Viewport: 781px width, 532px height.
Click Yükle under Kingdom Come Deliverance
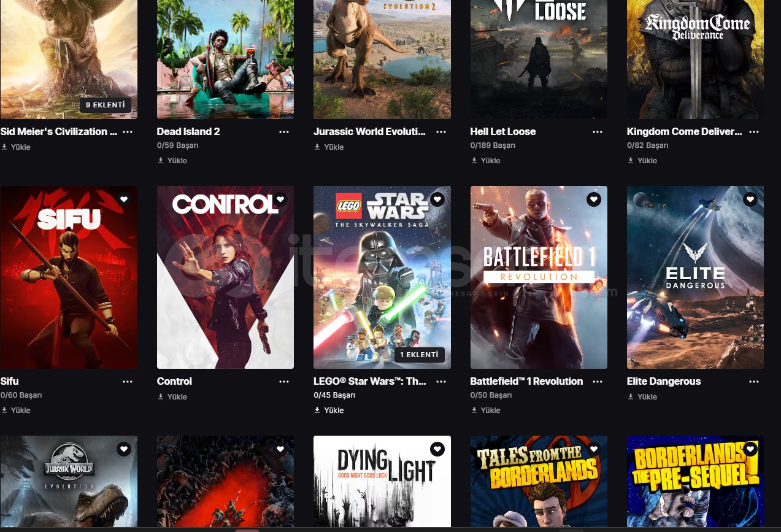click(642, 161)
